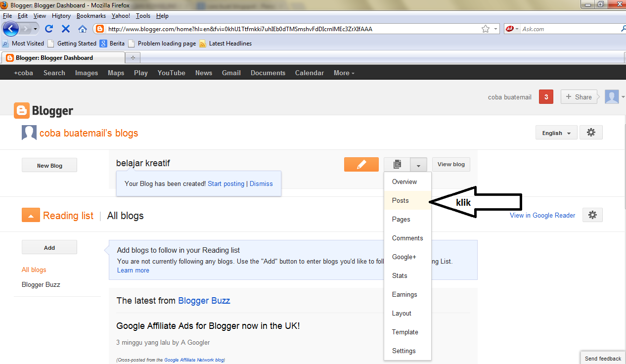Expand the More menu in Google bar
Screen dimensions: 626x364
[x=344, y=73]
